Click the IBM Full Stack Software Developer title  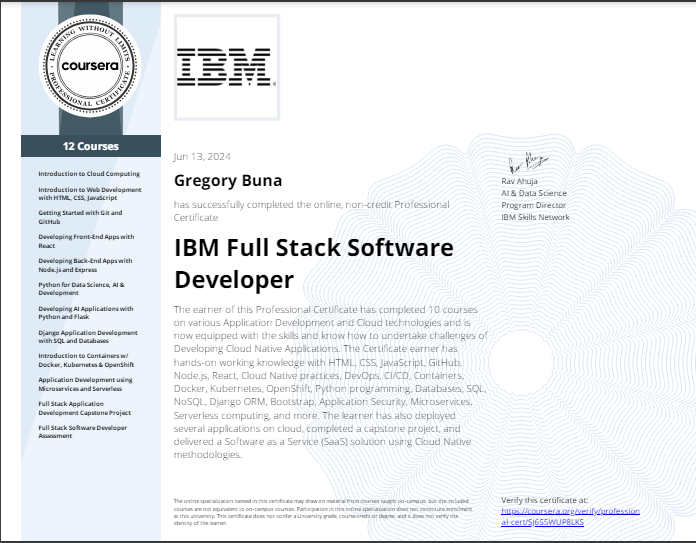pos(313,263)
